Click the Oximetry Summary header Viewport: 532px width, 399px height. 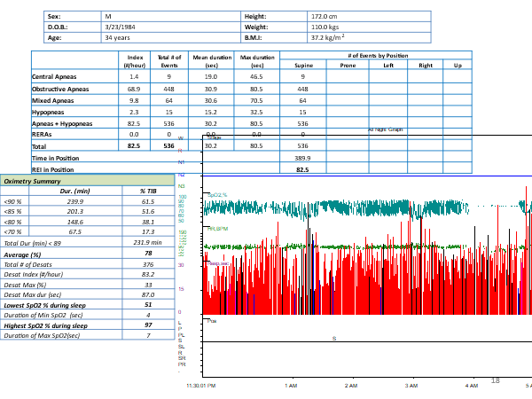[x=34, y=181]
